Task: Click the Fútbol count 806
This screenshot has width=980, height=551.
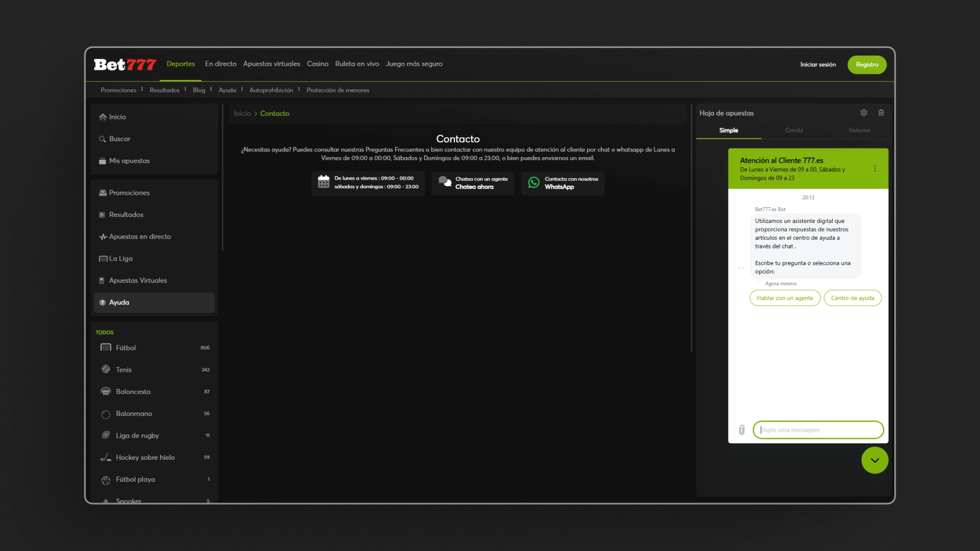Action: click(x=205, y=348)
